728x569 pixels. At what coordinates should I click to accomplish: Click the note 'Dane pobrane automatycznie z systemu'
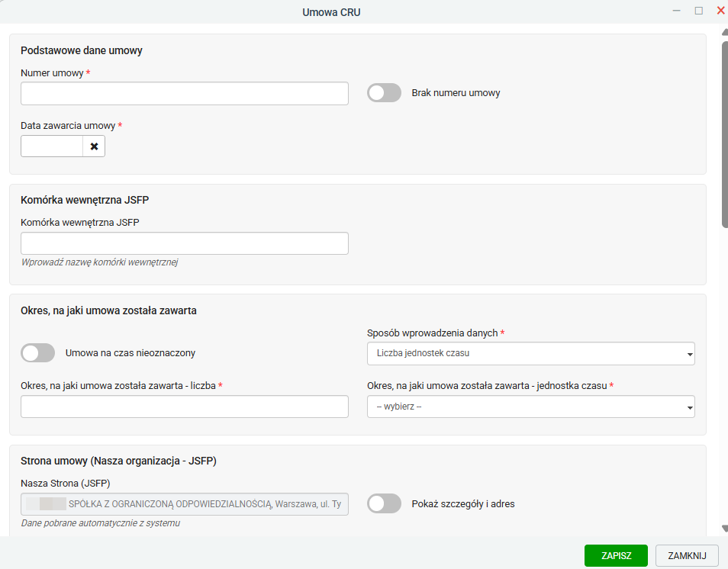(100, 523)
